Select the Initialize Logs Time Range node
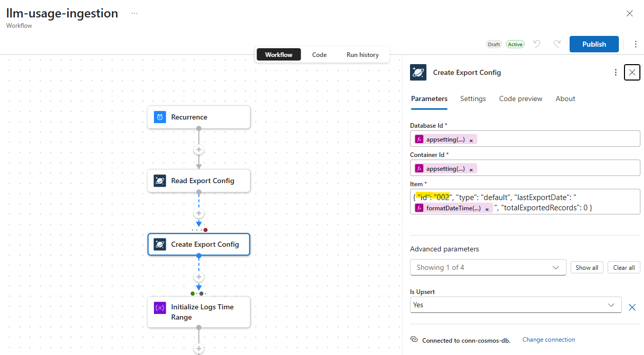Image resolution: width=644 pixels, height=355 pixels. coord(199,312)
